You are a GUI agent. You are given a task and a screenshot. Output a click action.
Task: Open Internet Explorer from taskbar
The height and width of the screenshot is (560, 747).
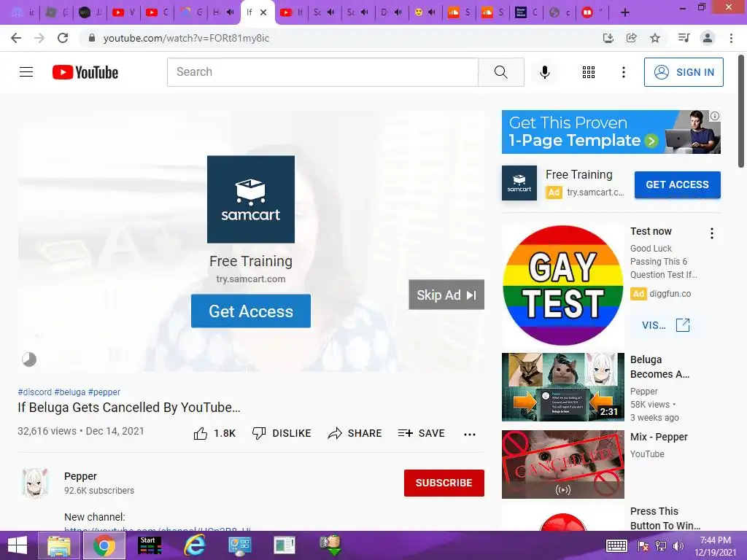[194, 545]
